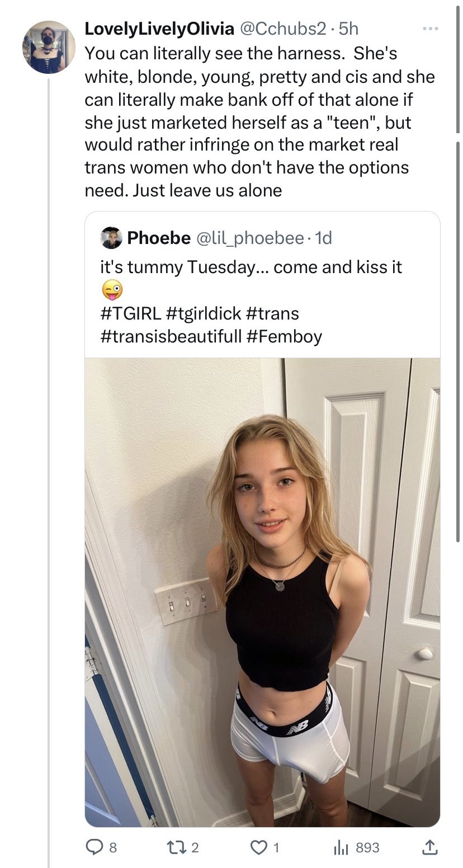
Task: Open the three-dot more options menu
Action: (x=430, y=29)
